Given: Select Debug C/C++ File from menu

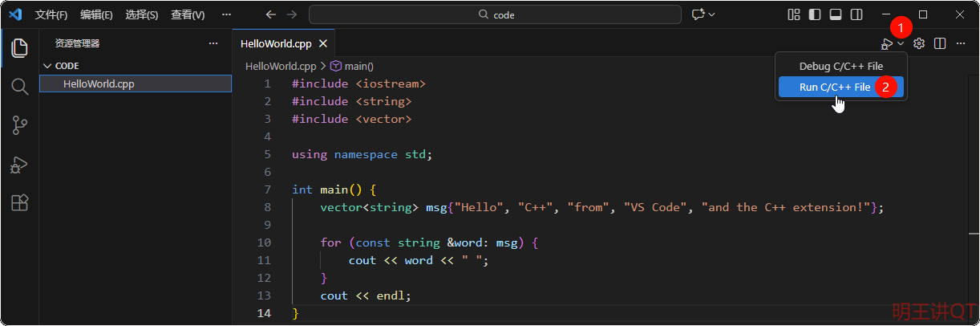Looking at the screenshot, I should click(x=841, y=67).
